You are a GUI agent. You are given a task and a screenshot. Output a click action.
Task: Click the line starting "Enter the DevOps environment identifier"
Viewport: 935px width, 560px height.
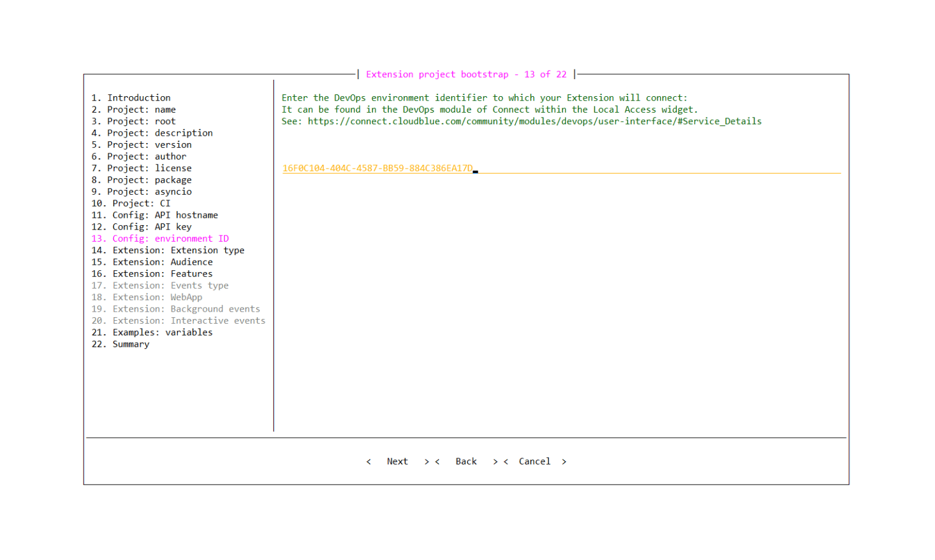(485, 98)
